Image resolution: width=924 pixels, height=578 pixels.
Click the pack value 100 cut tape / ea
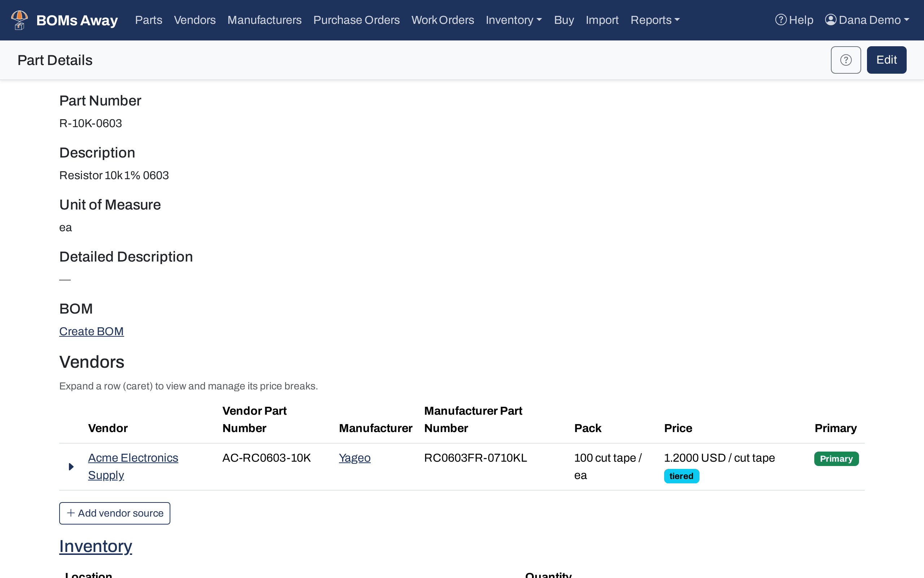[x=608, y=466]
